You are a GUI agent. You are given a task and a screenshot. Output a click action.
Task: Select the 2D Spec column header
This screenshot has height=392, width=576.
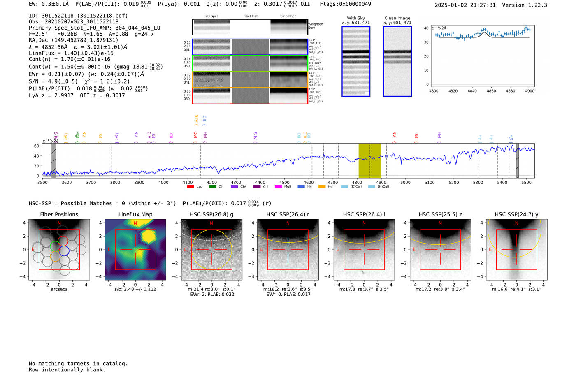(x=212, y=16)
